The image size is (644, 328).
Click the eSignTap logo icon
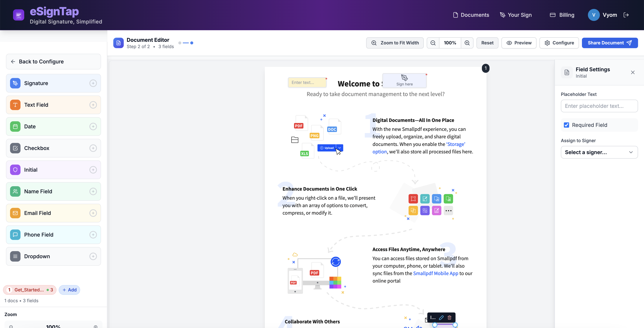(18, 15)
